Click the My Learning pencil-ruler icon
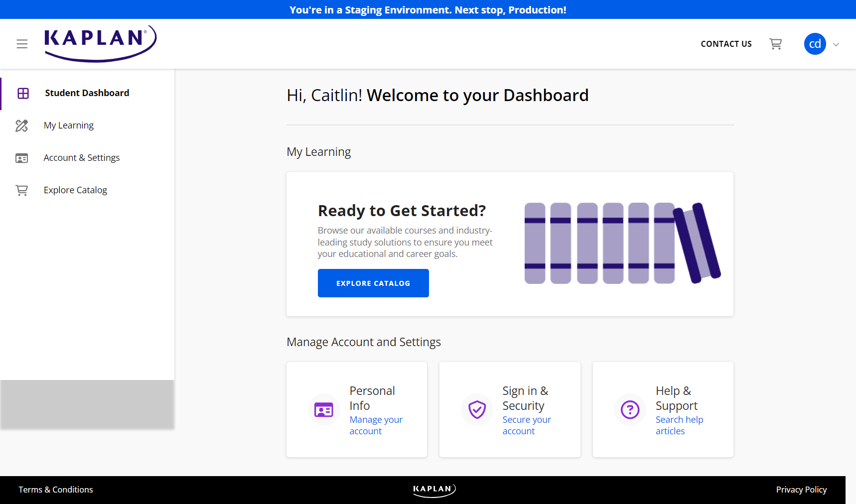Image resolution: width=856 pixels, height=504 pixels. point(22,126)
